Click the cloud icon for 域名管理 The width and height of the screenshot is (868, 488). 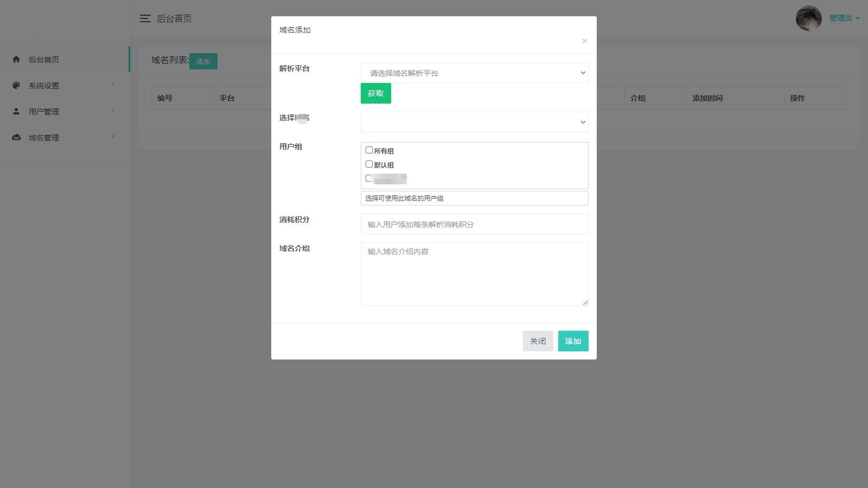pos(16,137)
